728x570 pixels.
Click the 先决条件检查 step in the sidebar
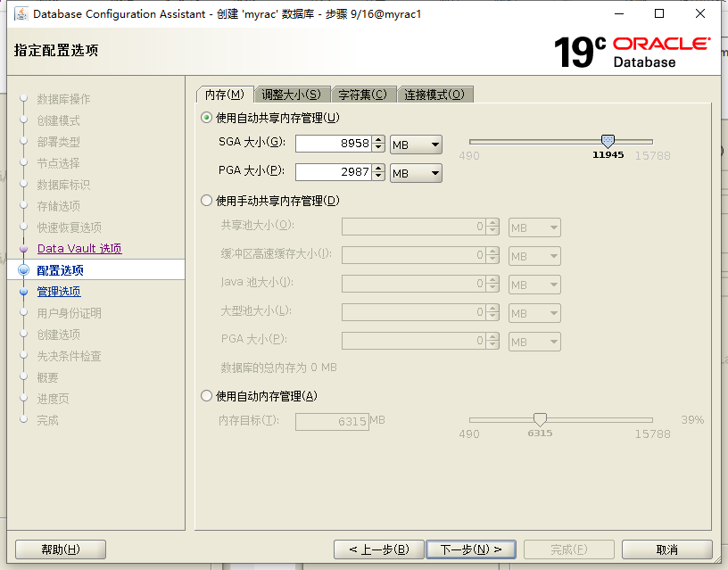click(x=70, y=356)
